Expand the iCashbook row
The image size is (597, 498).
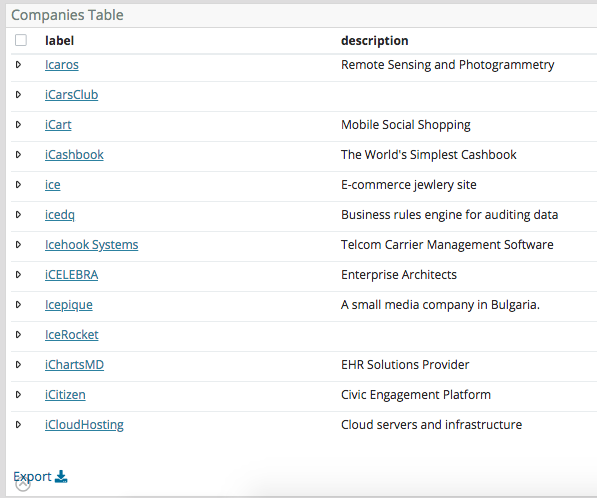coord(18,155)
